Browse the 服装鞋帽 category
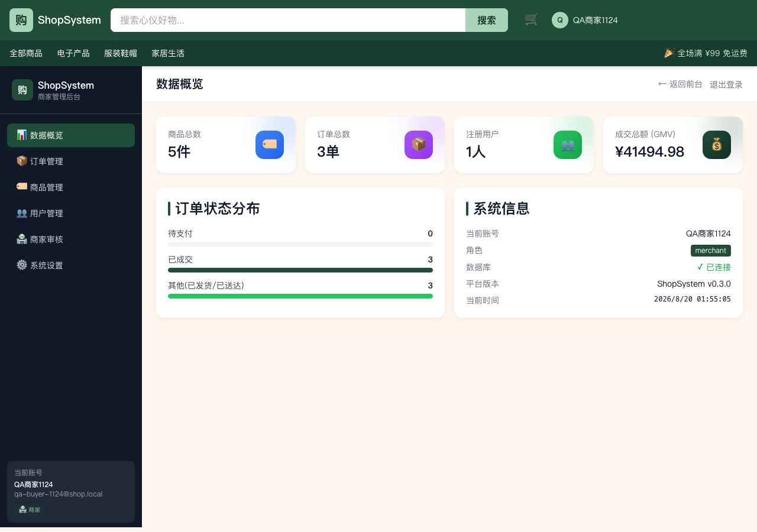The width and height of the screenshot is (757, 532). click(x=121, y=53)
